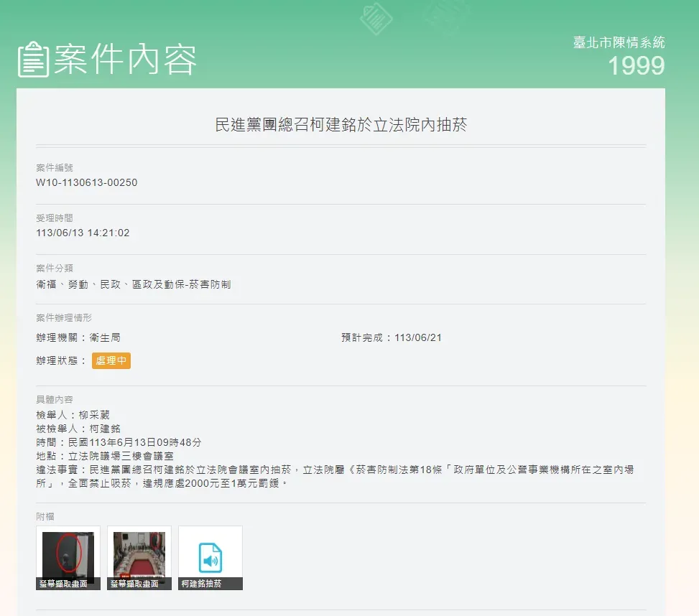This screenshot has width=699, height=616.
Task: Click the 被檢舉人：柯建銘 line
Action: (78, 429)
